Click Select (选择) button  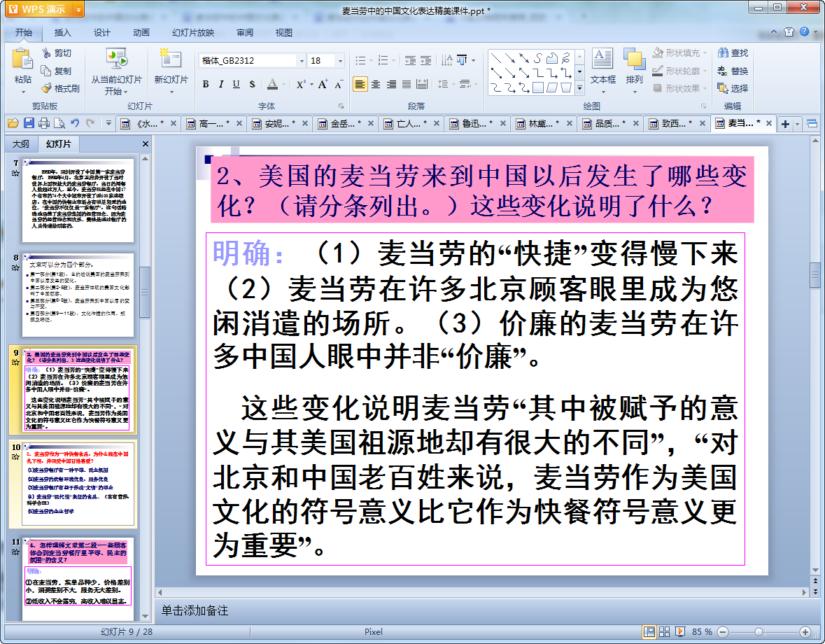click(733, 88)
